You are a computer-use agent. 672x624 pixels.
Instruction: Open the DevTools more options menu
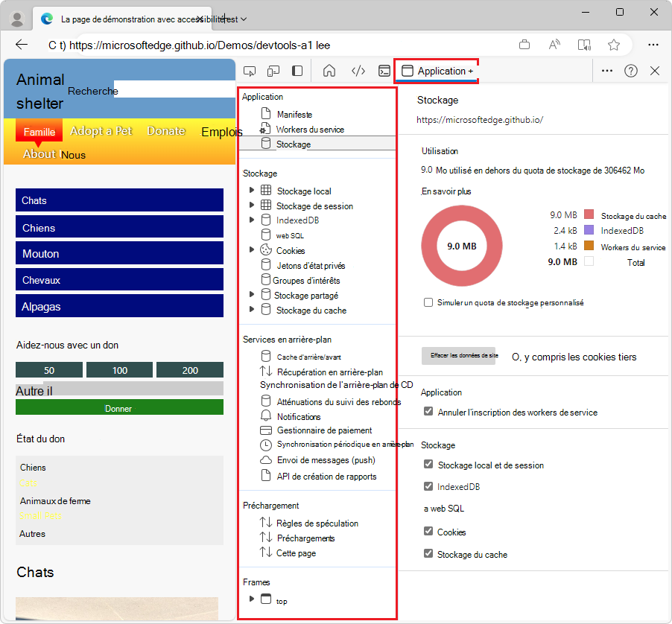608,71
